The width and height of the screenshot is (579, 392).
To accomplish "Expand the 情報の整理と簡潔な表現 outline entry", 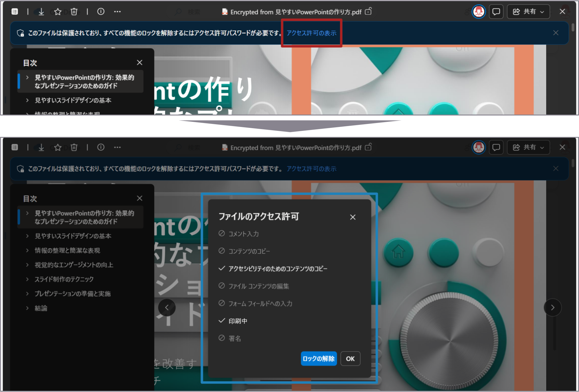I will tap(27, 250).
